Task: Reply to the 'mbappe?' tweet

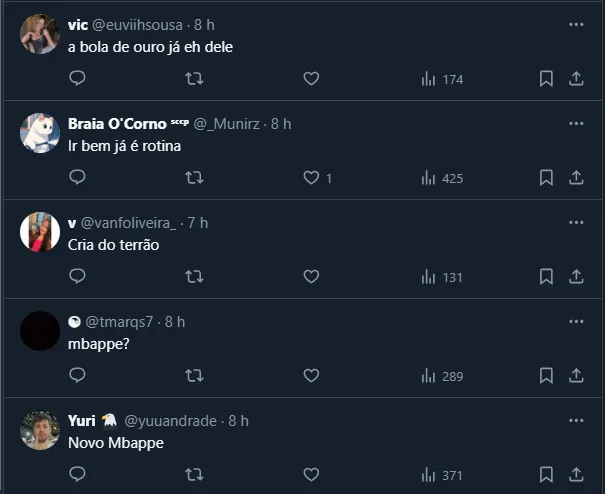Action: [x=78, y=376]
